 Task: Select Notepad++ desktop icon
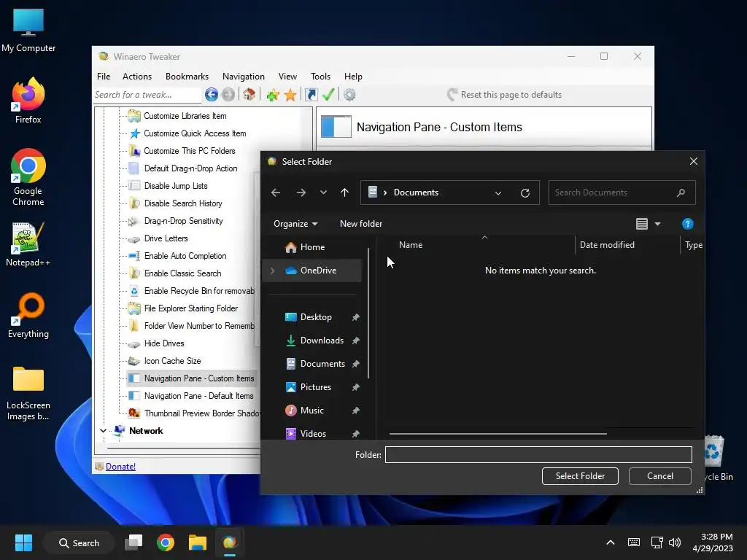tap(28, 244)
